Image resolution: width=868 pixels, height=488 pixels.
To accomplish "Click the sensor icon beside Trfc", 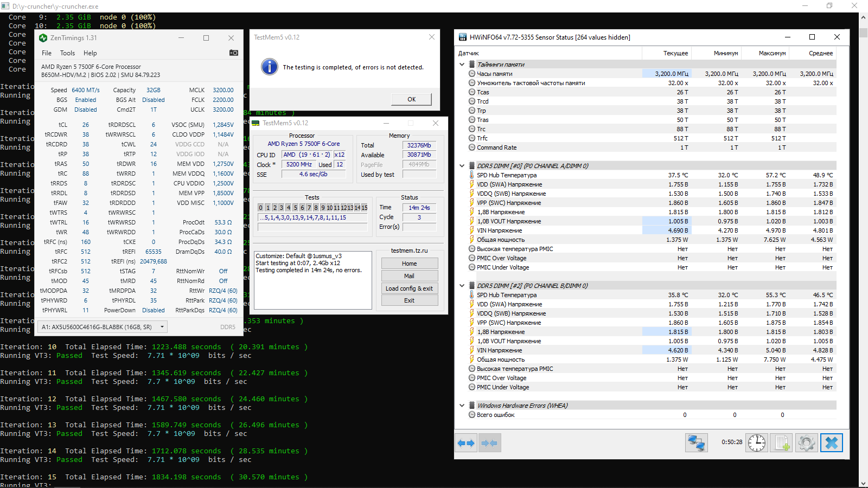I will coord(472,138).
